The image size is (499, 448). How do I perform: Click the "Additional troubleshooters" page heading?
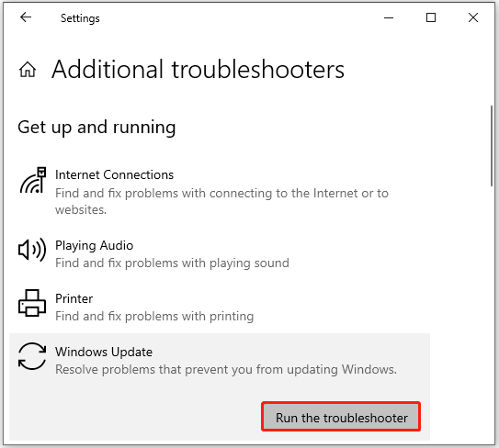click(x=198, y=70)
